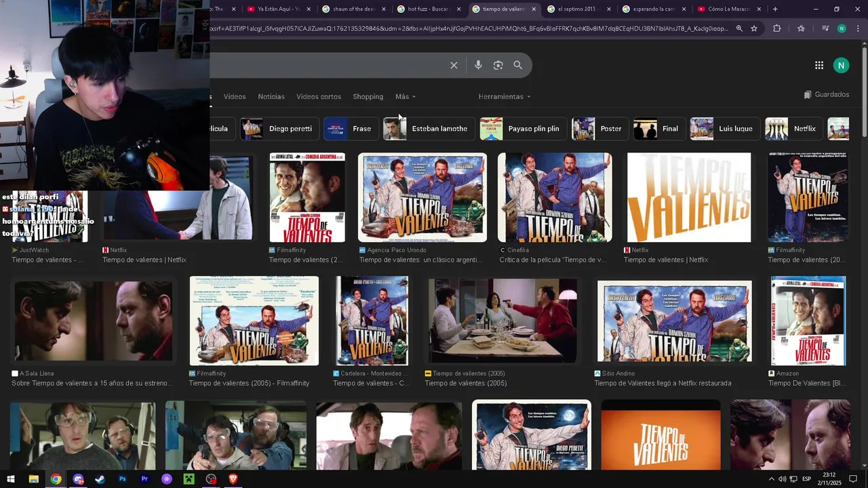Open the Google apps grid
Image resolution: width=868 pixels, height=488 pixels.
click(x=819, y=65)
